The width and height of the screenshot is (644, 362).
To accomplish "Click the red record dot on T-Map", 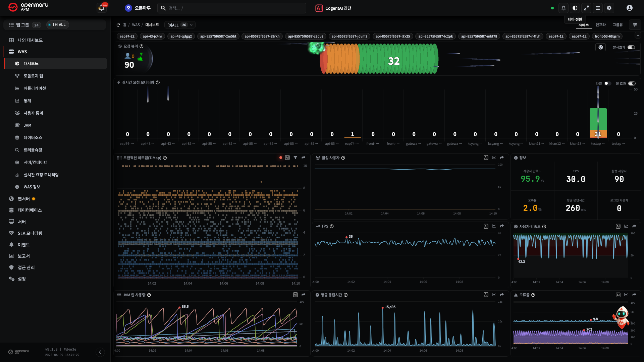I will point(281,158).
